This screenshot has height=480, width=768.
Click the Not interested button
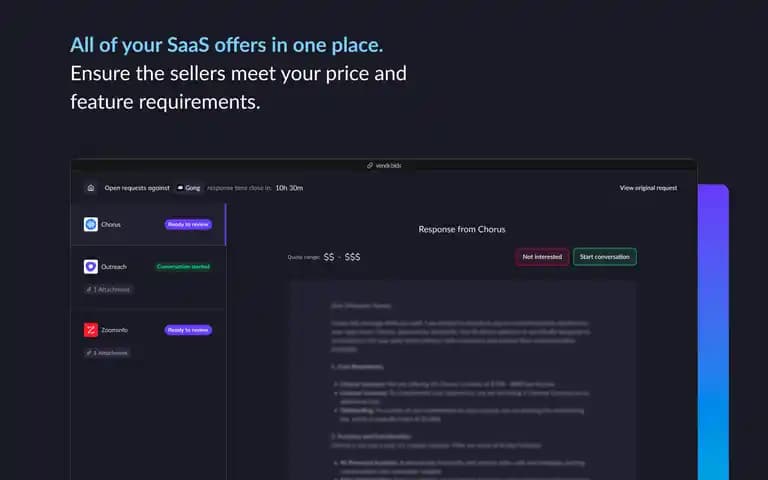tap(542, 257)
